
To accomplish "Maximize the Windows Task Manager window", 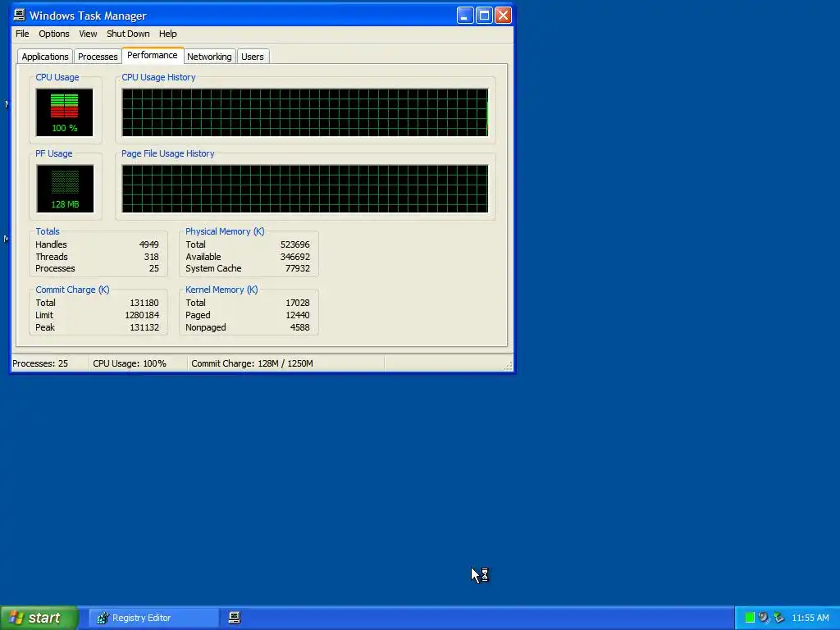I will 484,15.
